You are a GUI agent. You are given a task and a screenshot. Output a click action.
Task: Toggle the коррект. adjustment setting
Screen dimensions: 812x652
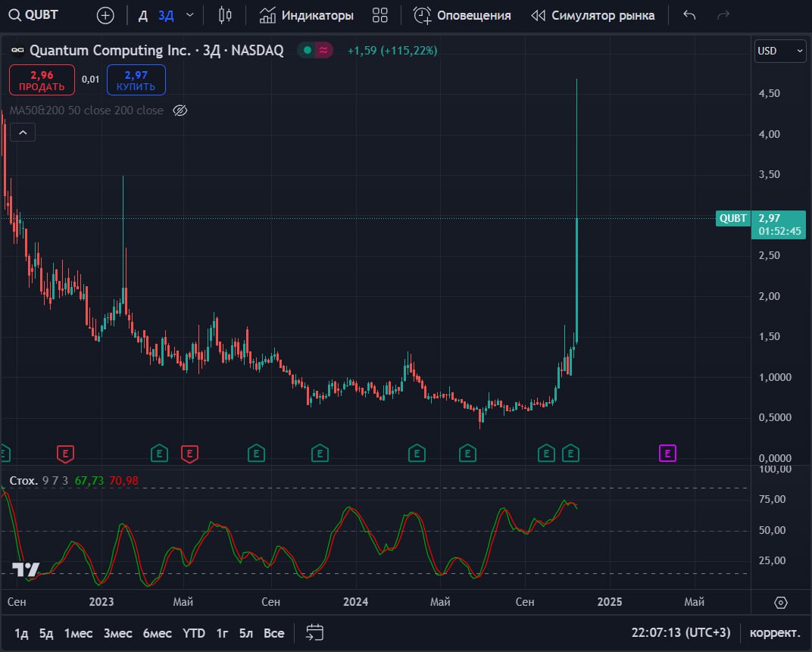pos(775,633)
